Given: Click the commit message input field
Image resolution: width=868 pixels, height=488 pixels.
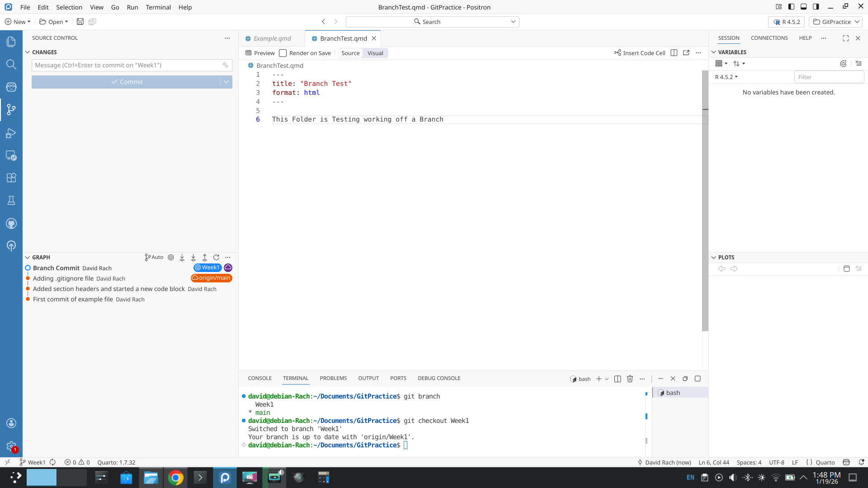Looking at the screenshot, I should [x=127, y=65].
